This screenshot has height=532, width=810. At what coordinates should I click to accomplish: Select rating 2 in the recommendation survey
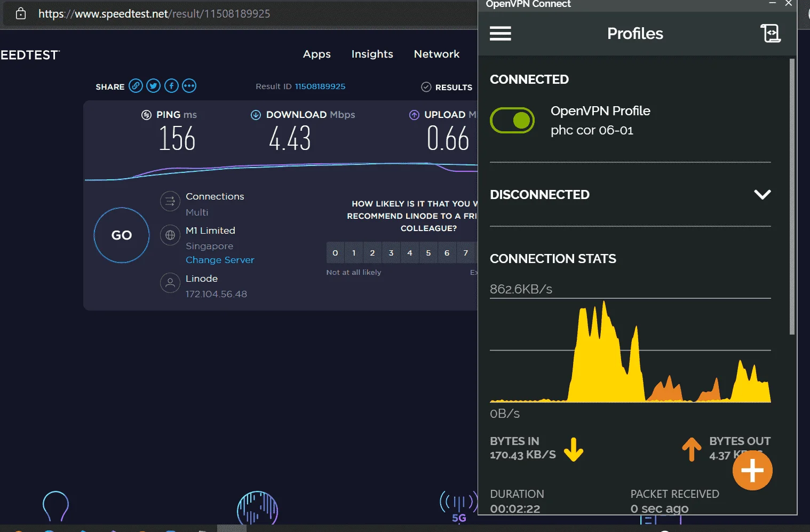(372, 253)
